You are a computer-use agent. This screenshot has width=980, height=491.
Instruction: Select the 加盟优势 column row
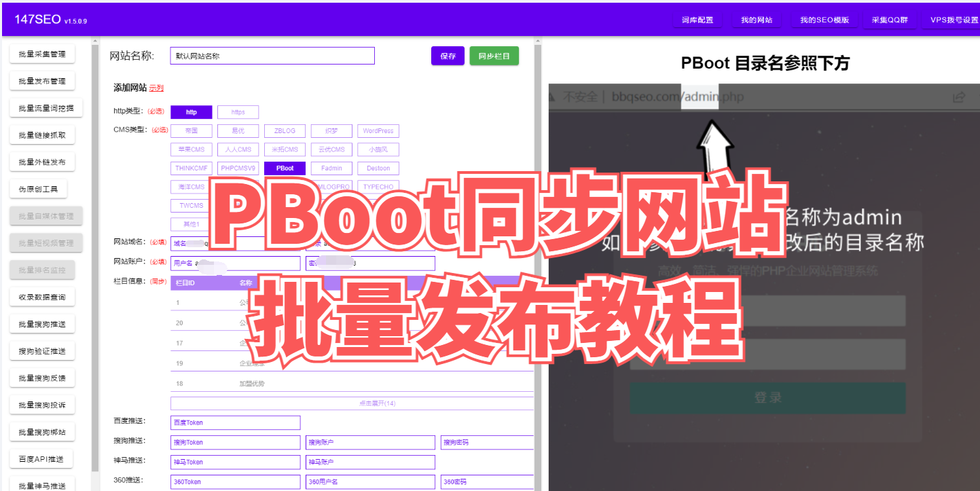pos(352,384)
